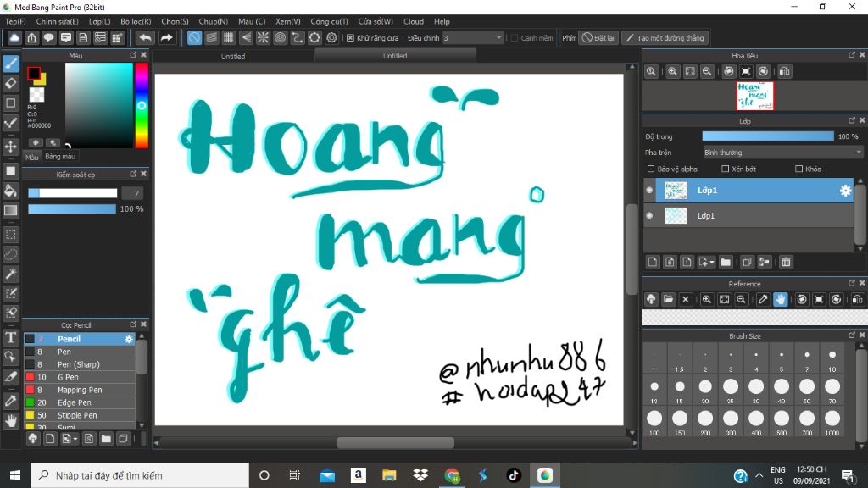Click the Đặt lại button
Screen dimensions: 868x488
(x=598, y=37)
